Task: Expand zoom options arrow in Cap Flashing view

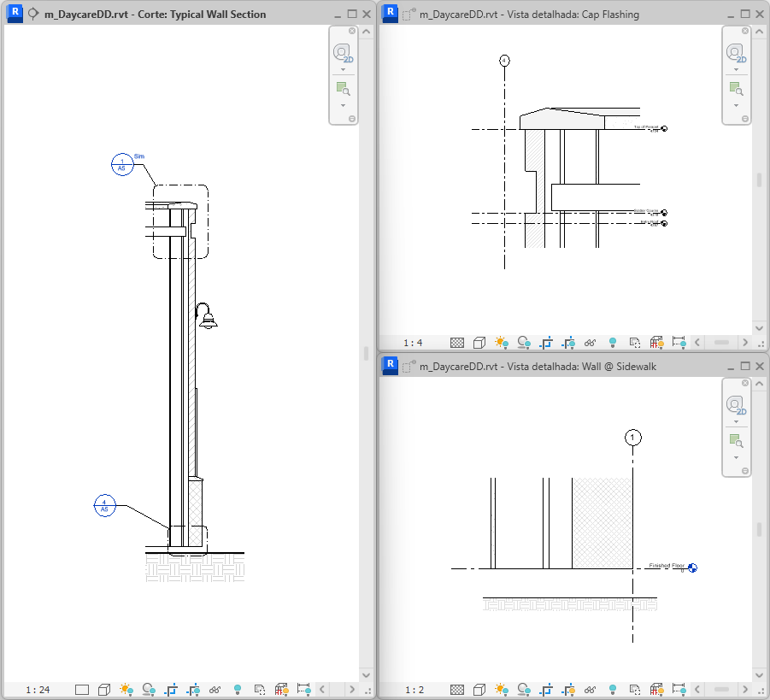Action: pos(736,105)
